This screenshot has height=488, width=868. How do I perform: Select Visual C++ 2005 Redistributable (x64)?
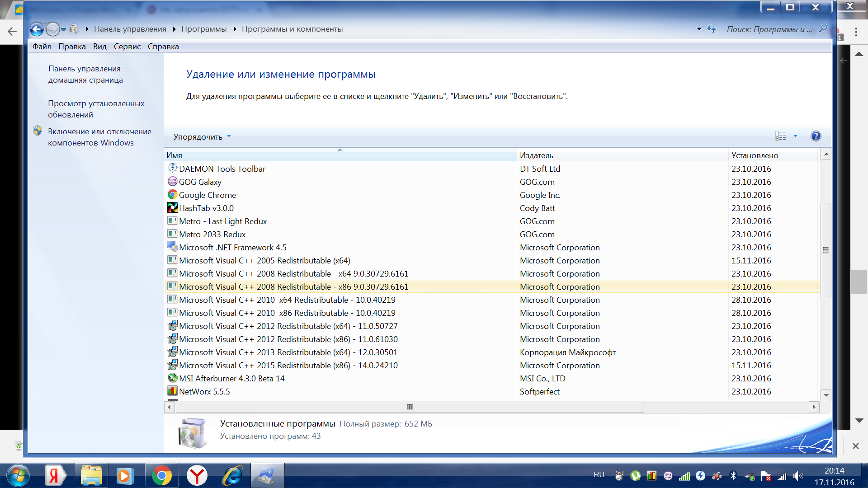pos(491,260)
